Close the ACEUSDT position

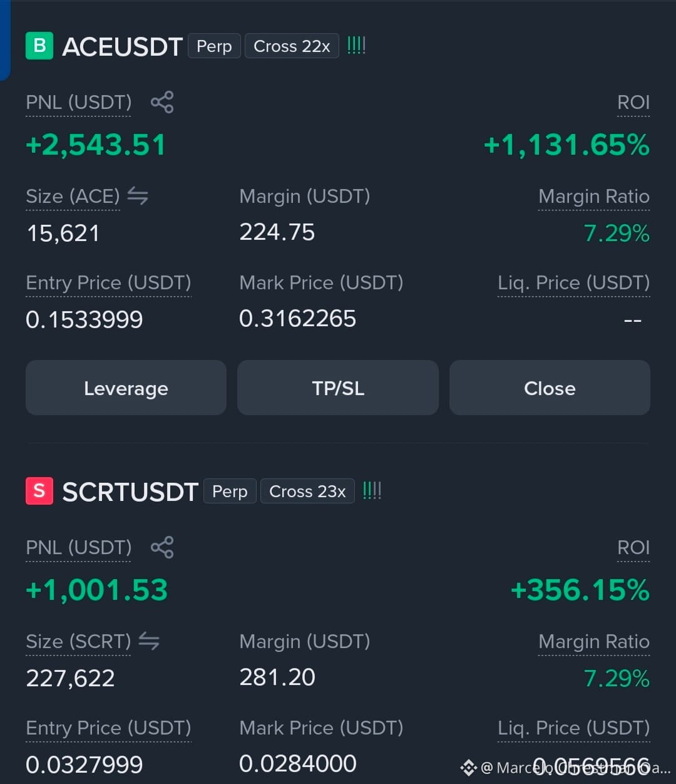550,388
